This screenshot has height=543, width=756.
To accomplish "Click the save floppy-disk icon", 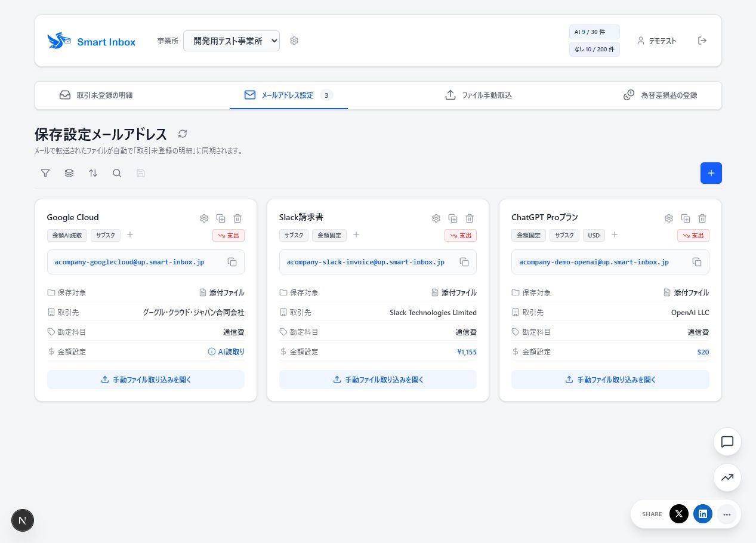I will (x=141, y=173).
